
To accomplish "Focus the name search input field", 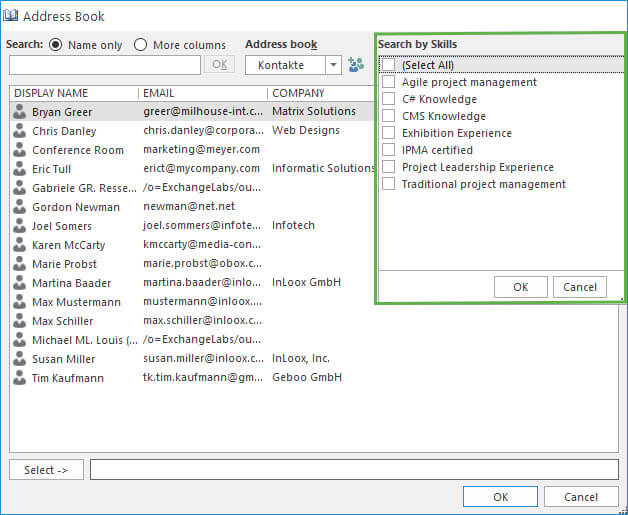I will [x=105, y=65].
